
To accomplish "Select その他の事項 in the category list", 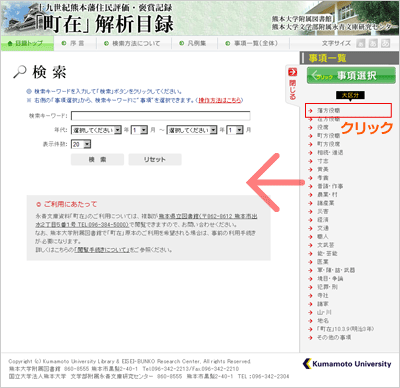I will [333, 337].
